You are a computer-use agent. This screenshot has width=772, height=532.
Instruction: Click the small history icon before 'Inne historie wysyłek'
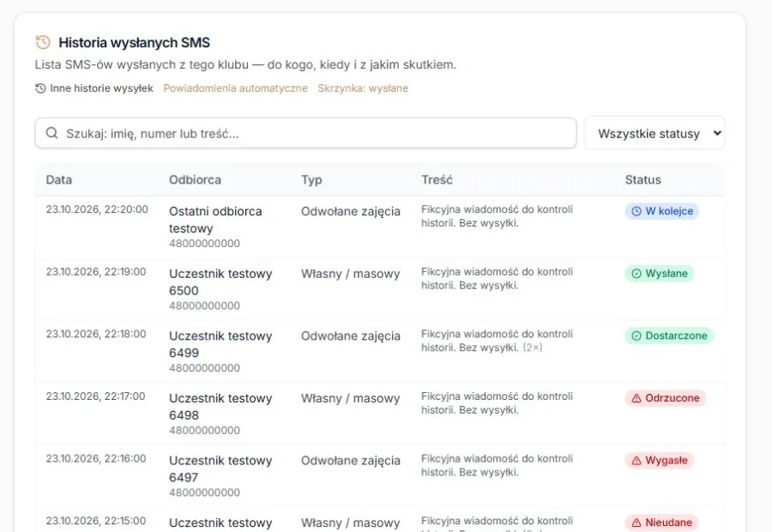point(40,88)
